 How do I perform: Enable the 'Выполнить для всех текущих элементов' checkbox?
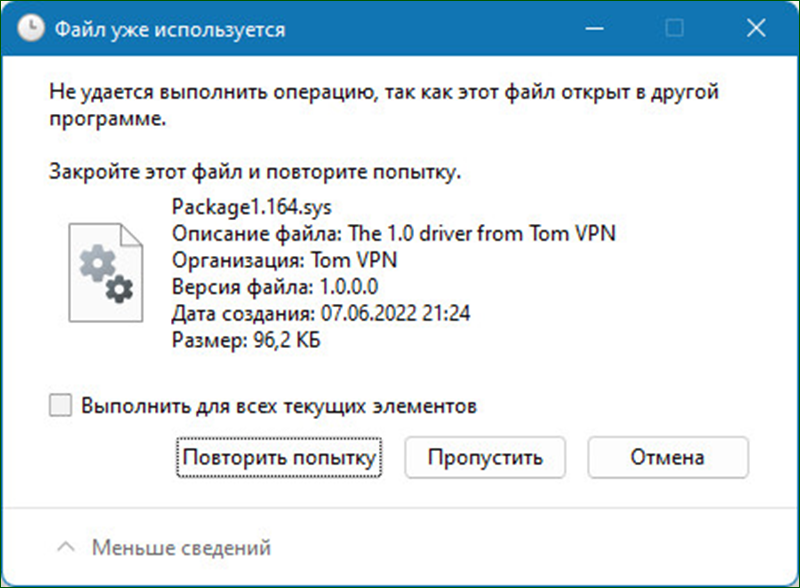[x=60, y=405]
